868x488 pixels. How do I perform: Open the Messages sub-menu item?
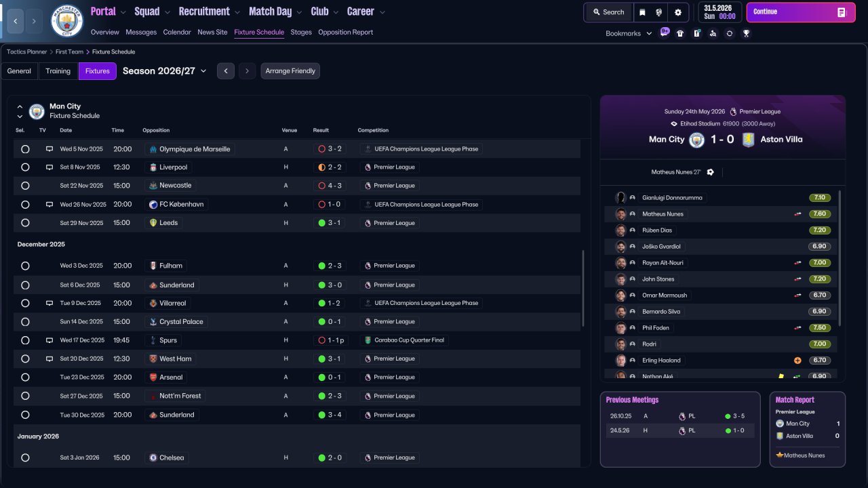click(141, 32)
